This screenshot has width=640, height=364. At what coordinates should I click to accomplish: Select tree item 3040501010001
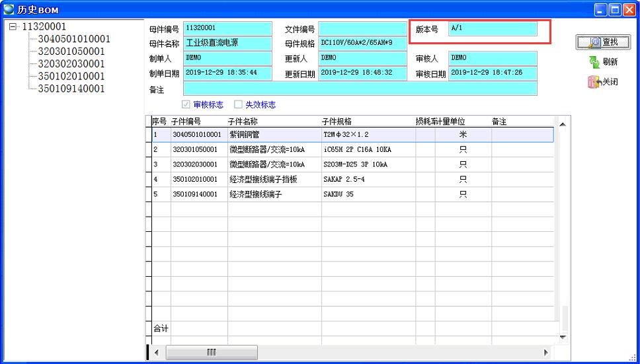(74, 39)
